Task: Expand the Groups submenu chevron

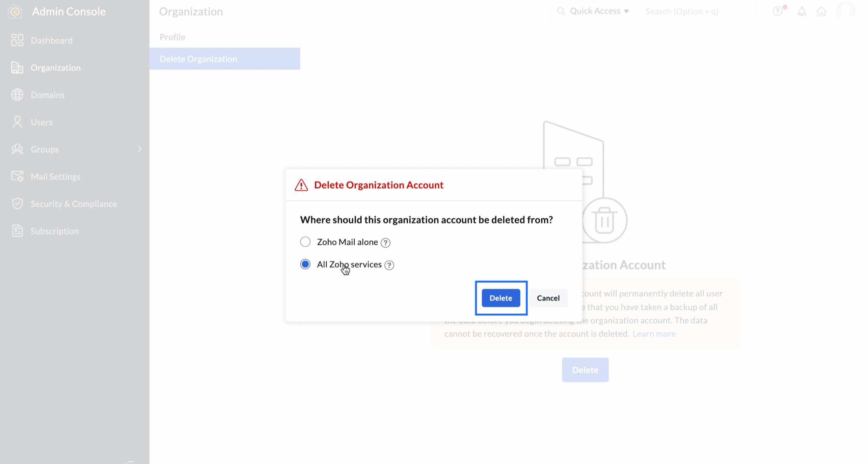Action: tap(139, 149)
